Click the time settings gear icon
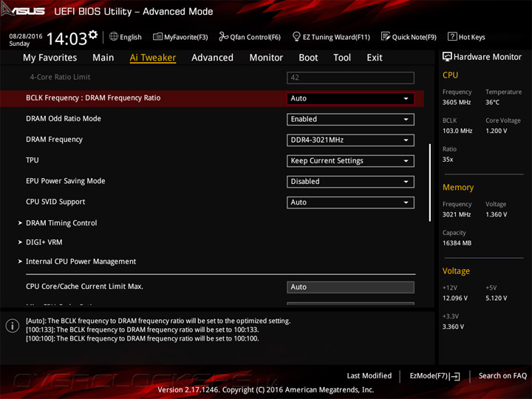532x399 pixels. coord(93,34)
